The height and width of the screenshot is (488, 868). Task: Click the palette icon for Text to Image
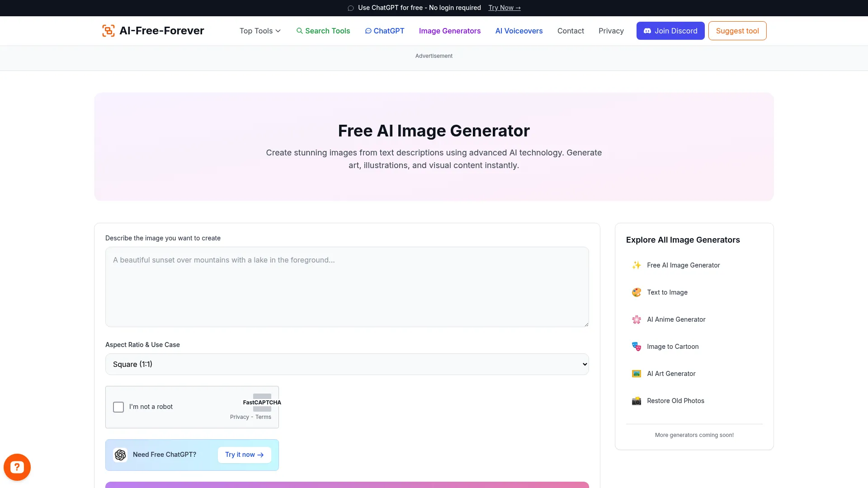coord(637,292)
